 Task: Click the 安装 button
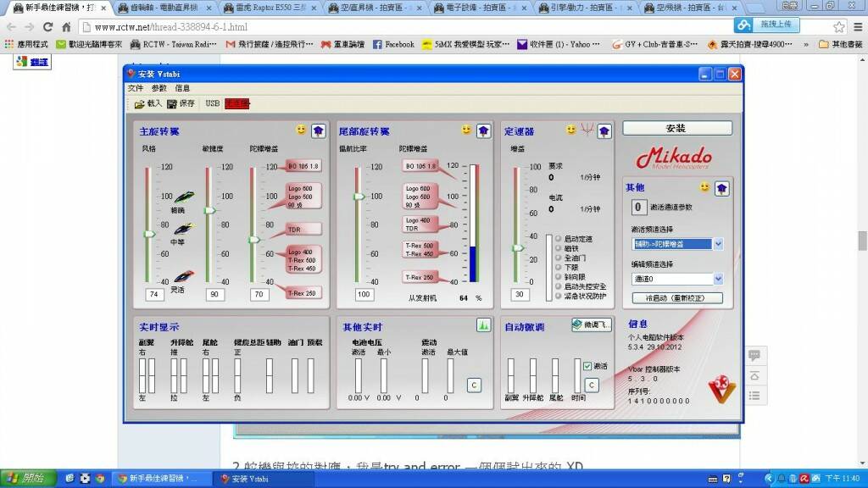676,128
